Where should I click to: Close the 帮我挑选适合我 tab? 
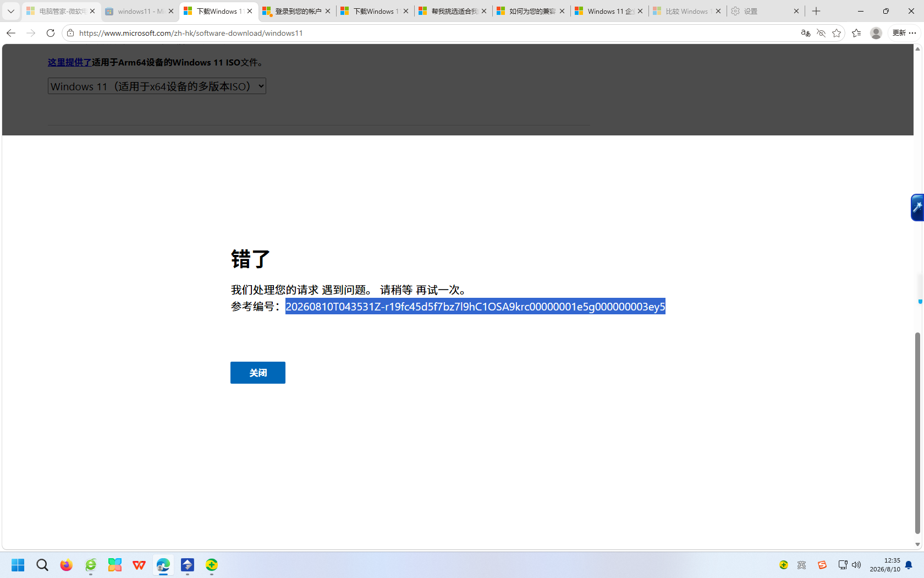[x=484, y=11]
